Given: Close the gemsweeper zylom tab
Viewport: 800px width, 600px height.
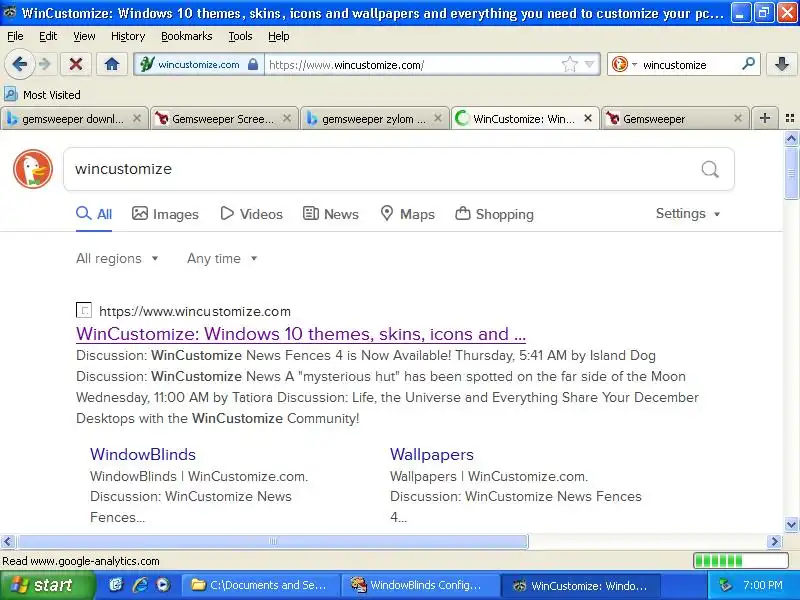Looking at the screenshot, I should click(x=437, y=118).
